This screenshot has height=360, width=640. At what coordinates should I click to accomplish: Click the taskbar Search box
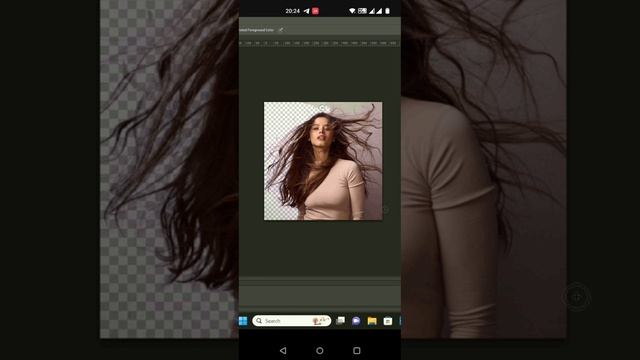click(x=291, y=321)
